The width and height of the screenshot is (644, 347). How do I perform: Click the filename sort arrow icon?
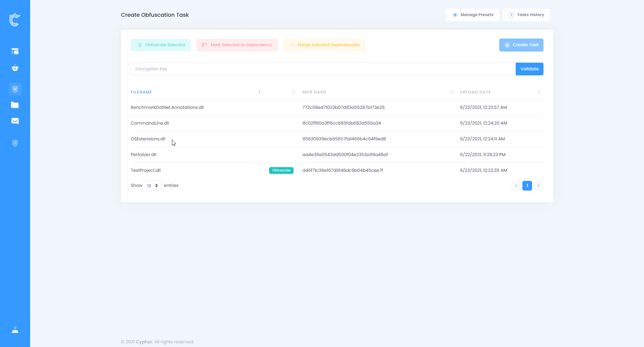click(x=260, y=92)
